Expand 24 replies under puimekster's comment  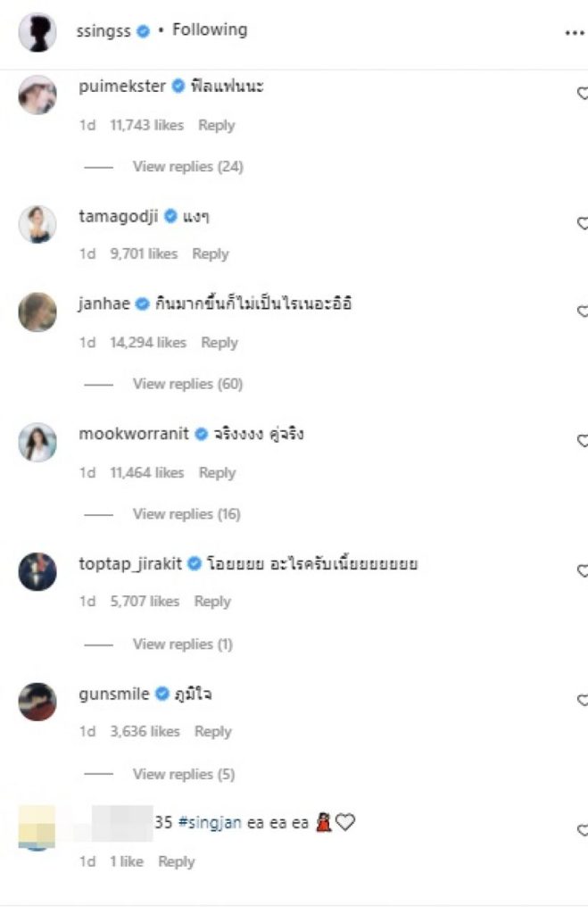coord(187,167)
